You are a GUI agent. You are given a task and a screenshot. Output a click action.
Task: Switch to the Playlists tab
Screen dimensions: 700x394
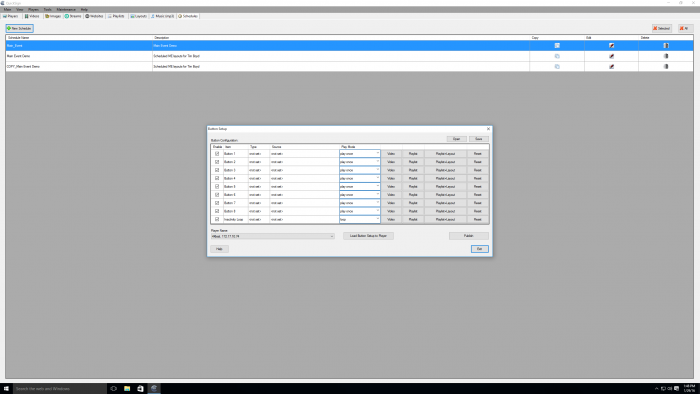point(116,16)
